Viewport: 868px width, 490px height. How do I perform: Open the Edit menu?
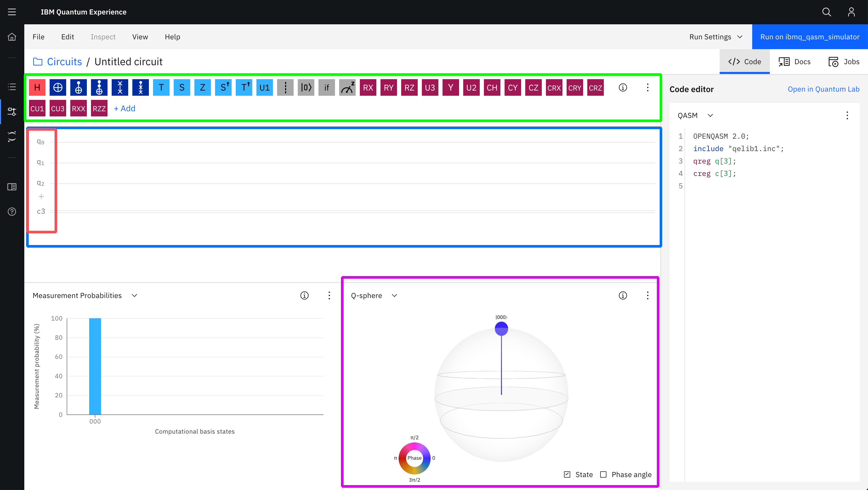point(67,37)
